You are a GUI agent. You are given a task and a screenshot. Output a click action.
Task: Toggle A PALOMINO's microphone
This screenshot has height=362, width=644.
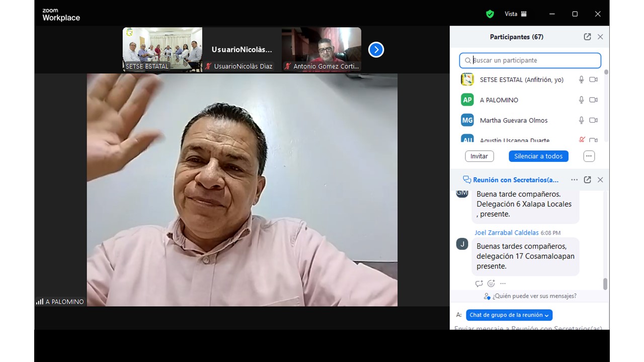[581, 100]
